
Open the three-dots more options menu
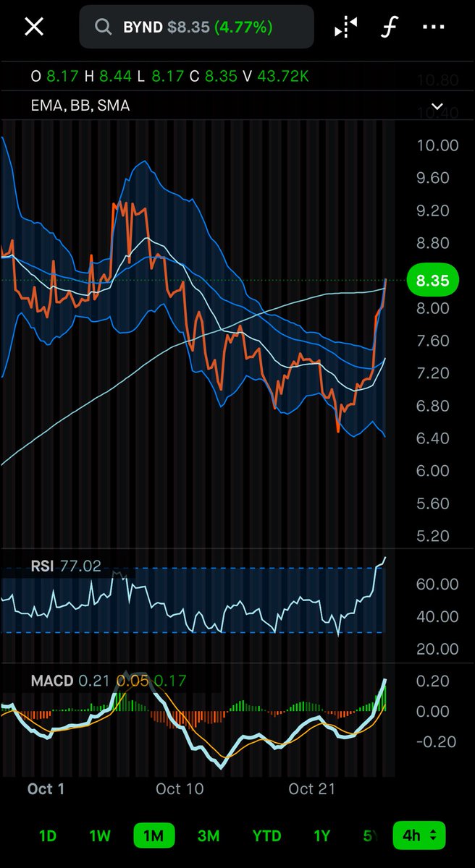(434, 27)
